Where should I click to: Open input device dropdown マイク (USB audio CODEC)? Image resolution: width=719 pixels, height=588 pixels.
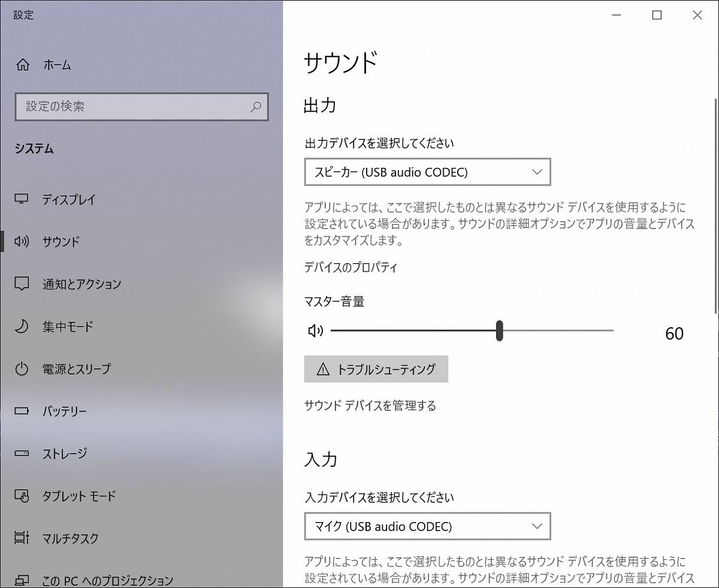pyautogui.click(x=427, y=526)
